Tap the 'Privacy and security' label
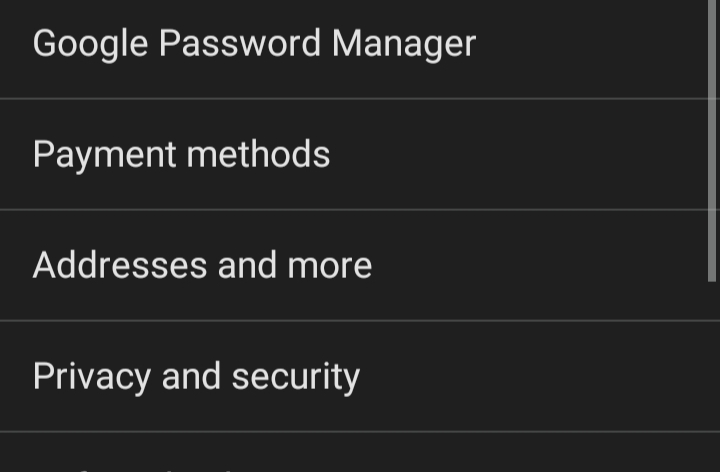This screenshot has height=472, width=720. click(196, 377)
